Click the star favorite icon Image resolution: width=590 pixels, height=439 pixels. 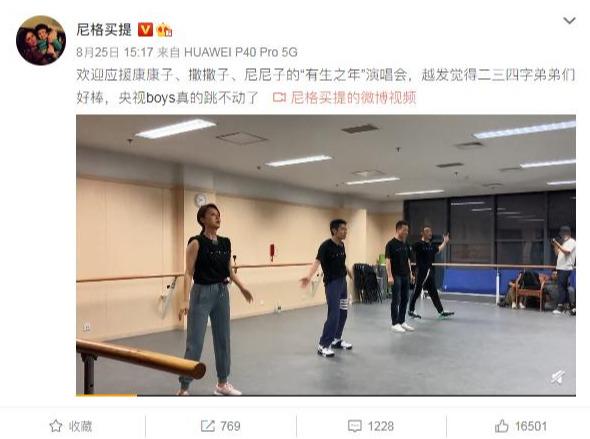click(x=56, y=426)
